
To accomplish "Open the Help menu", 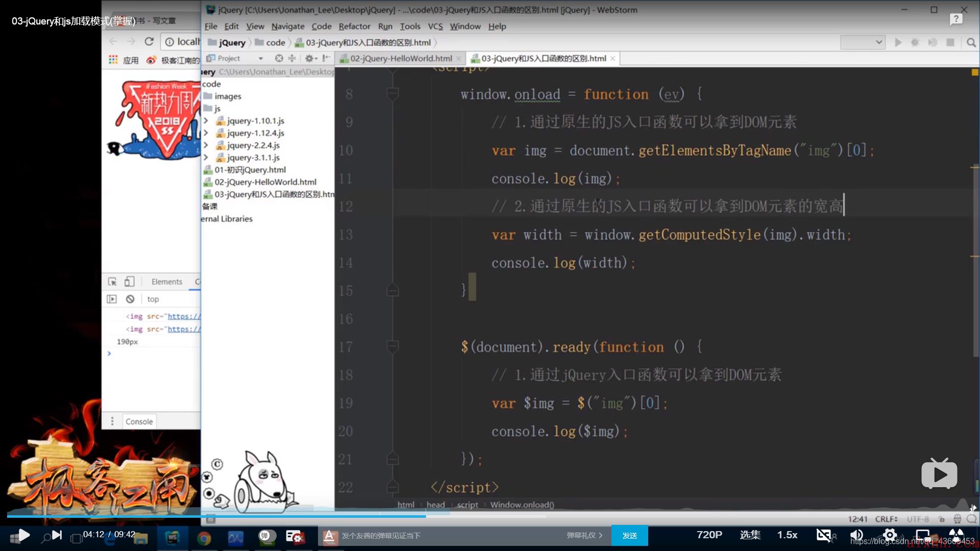I will point(497,26).
